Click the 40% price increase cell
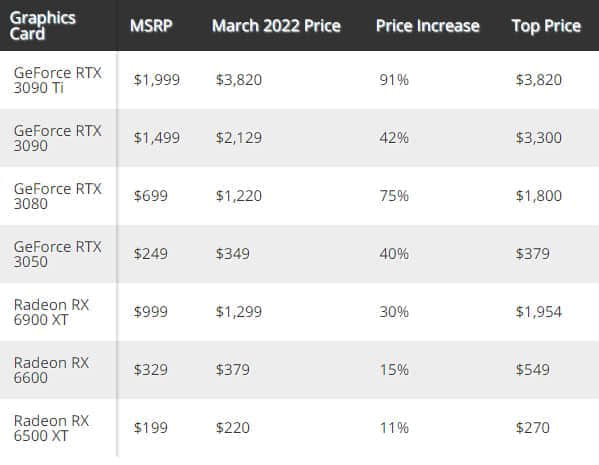Screen dimensions: 599x465 394,254
